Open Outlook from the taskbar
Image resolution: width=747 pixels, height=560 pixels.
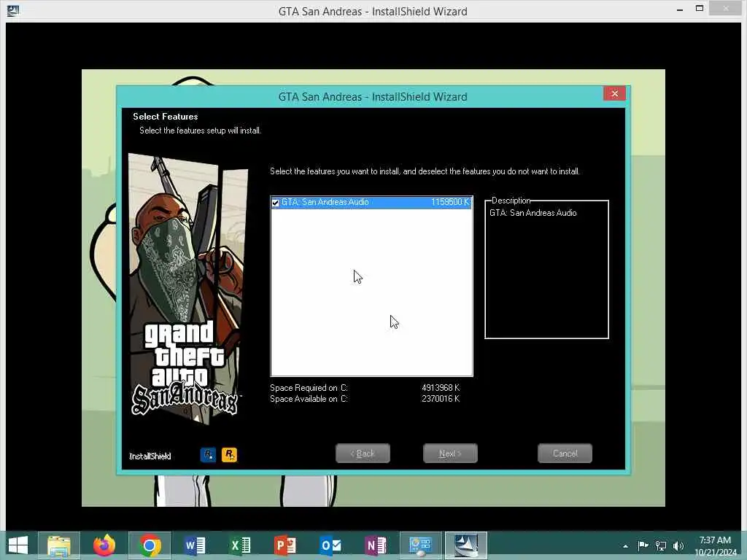(330, 545)
